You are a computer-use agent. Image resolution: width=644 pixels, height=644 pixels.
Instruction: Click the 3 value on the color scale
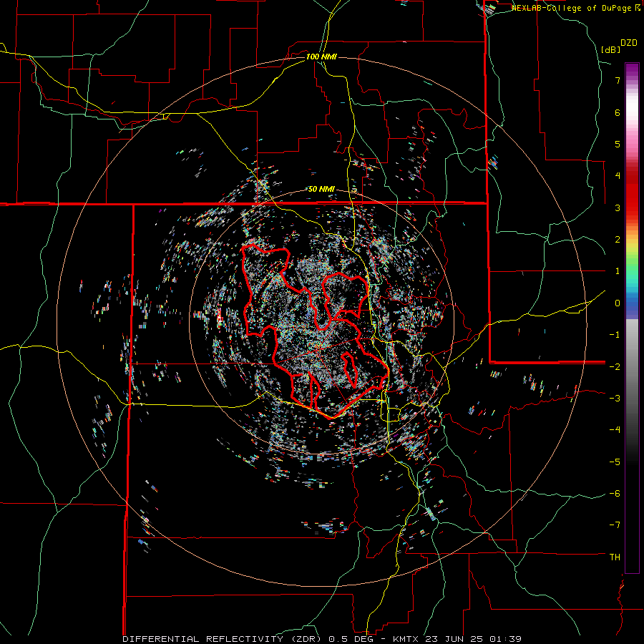[618, 208]
